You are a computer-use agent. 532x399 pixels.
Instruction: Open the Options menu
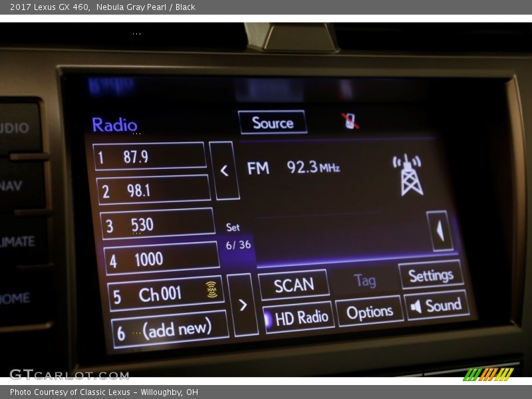tap(370, 311)
